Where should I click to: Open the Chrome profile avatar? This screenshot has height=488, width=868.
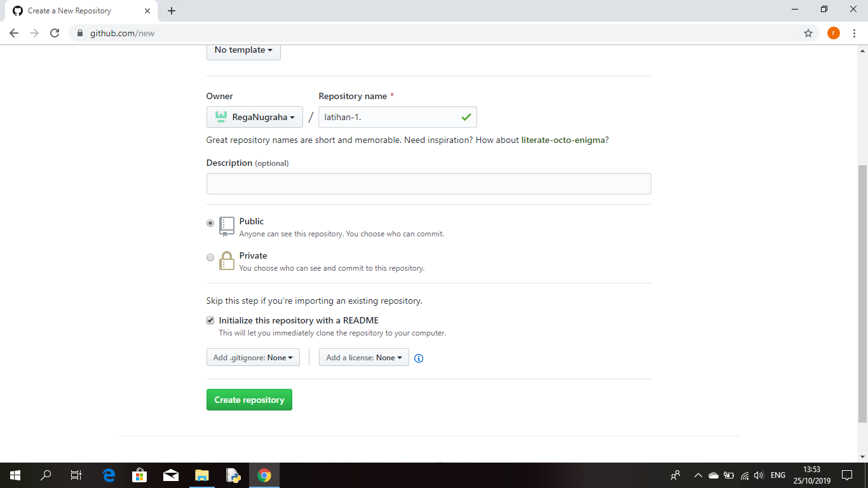[x=834, y=33]
